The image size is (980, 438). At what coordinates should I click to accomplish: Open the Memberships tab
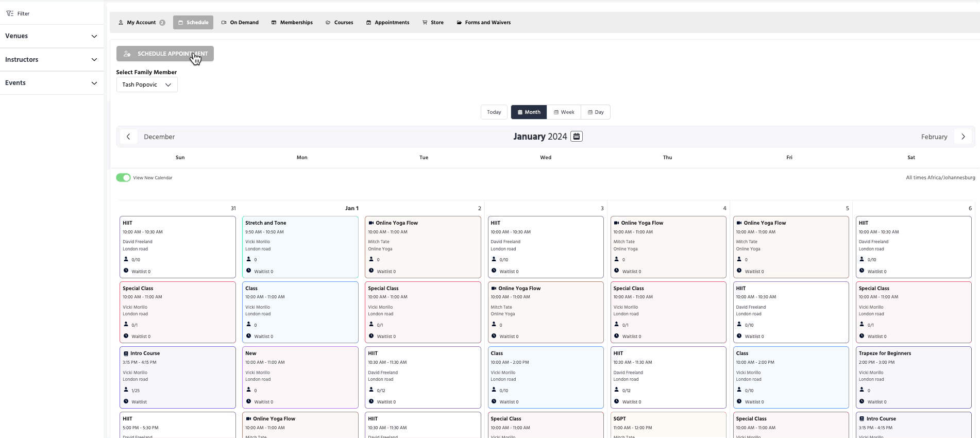pyautogui.click(x=292, y=23)
